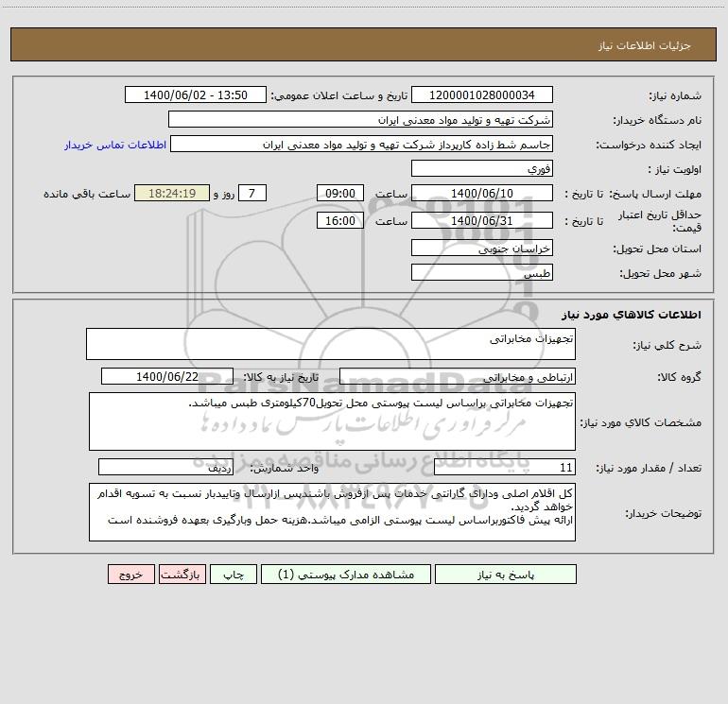Click the need date field 1400/06/22
The width and height of the screenshot is (728, 704).
167,376
